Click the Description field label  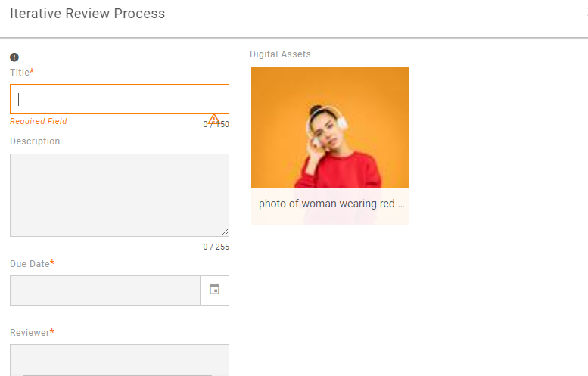click(35, 141)
